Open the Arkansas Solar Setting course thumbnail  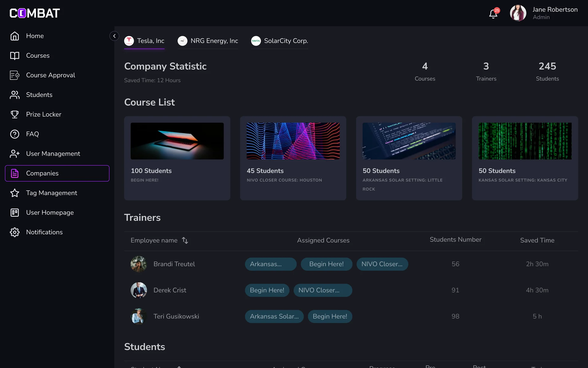(409, 141)
